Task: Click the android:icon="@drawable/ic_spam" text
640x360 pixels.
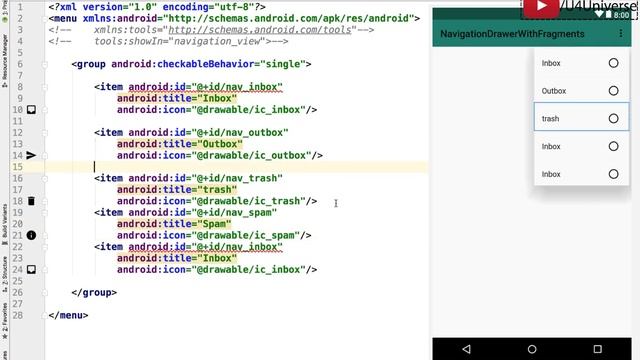Action: pos(208,236)
